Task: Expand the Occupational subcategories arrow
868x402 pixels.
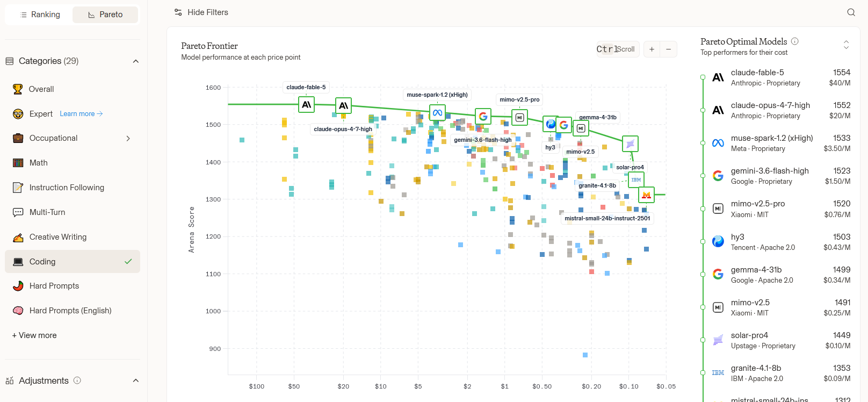Action: 128,138
